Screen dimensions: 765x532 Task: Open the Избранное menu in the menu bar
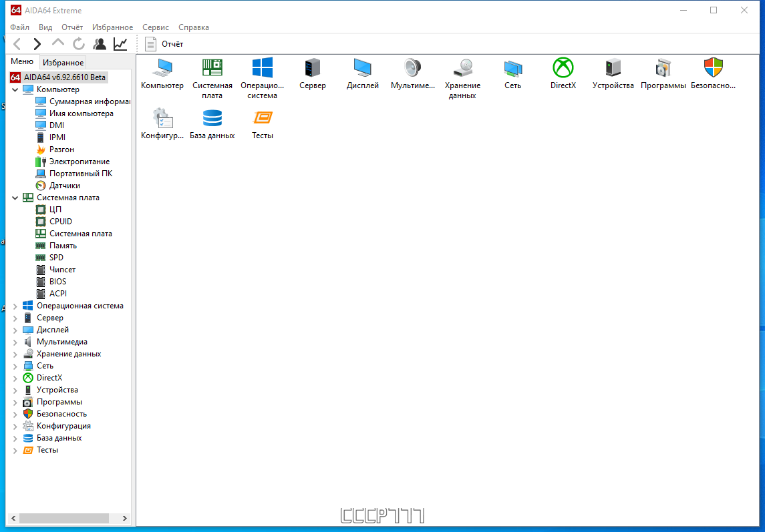click(113, 27)
